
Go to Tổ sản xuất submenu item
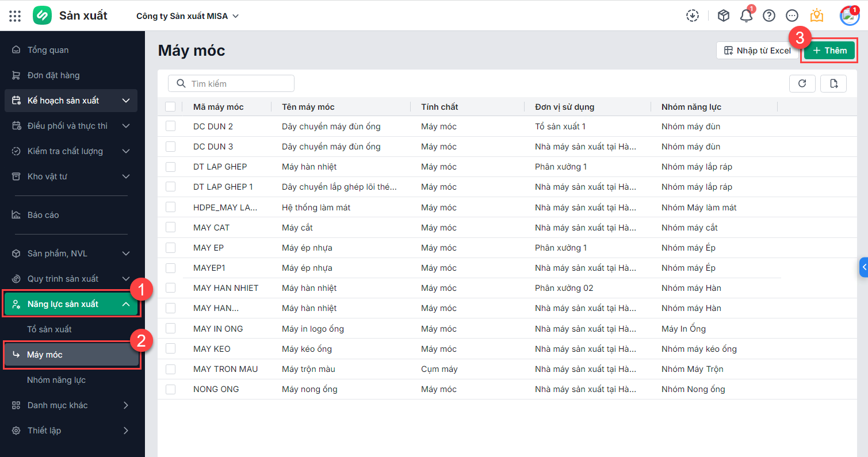click(x=49, y=329)
